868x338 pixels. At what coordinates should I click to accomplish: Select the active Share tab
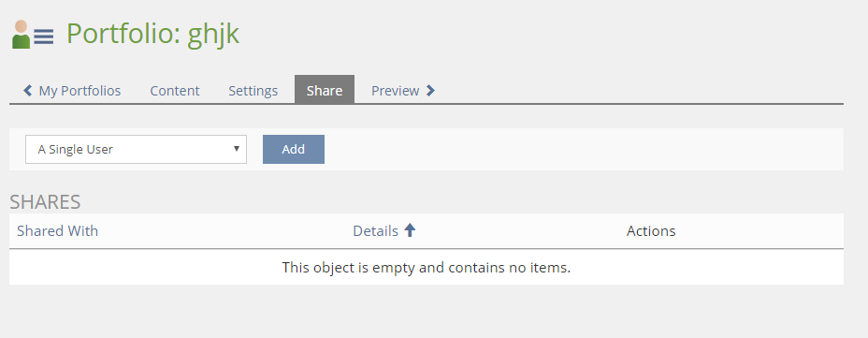[325, 89]
